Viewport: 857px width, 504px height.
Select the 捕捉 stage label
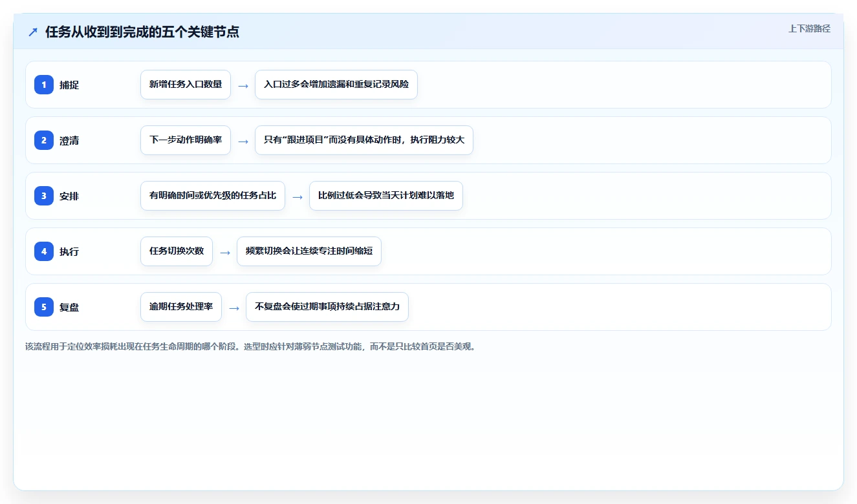[x=69, y=85]
